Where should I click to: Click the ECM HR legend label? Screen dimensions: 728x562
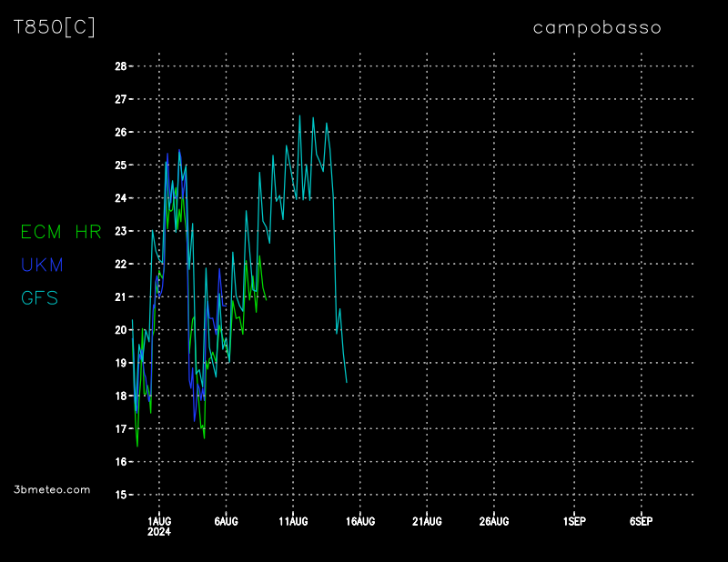point(61,232)
